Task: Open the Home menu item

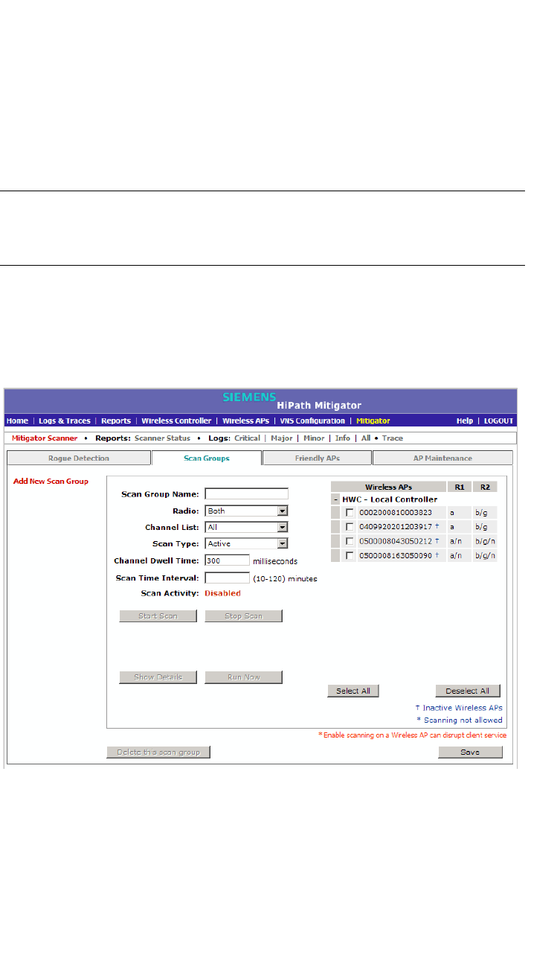Action: (x=17, y=421)
